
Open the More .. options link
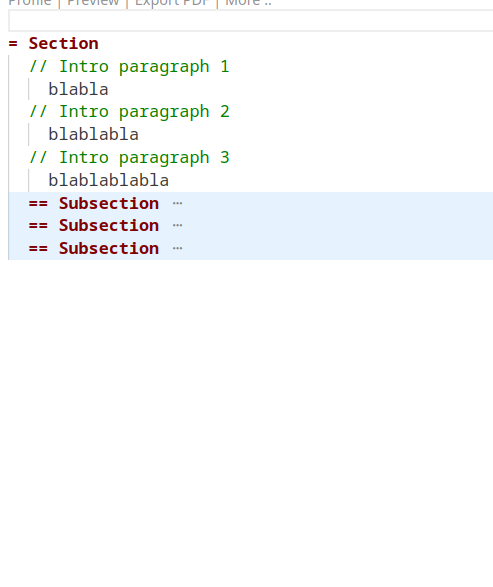click(248, 3)
